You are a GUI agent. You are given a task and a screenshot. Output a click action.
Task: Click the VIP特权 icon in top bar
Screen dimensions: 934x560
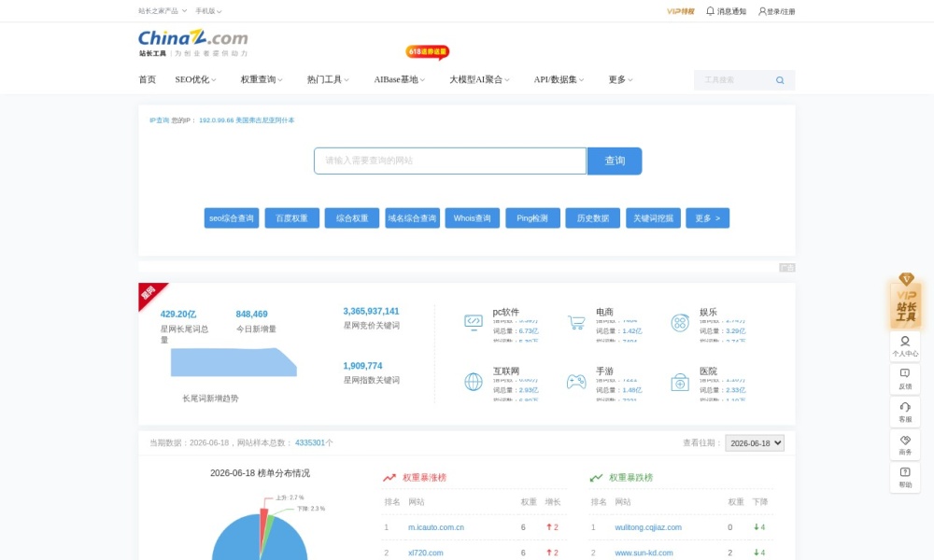click(680, 11)
